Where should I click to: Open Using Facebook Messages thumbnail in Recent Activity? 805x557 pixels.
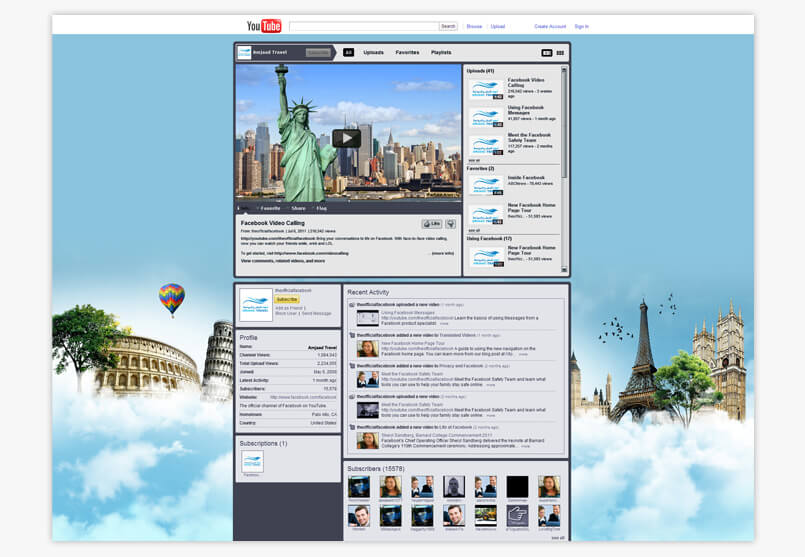coord(368,318)
